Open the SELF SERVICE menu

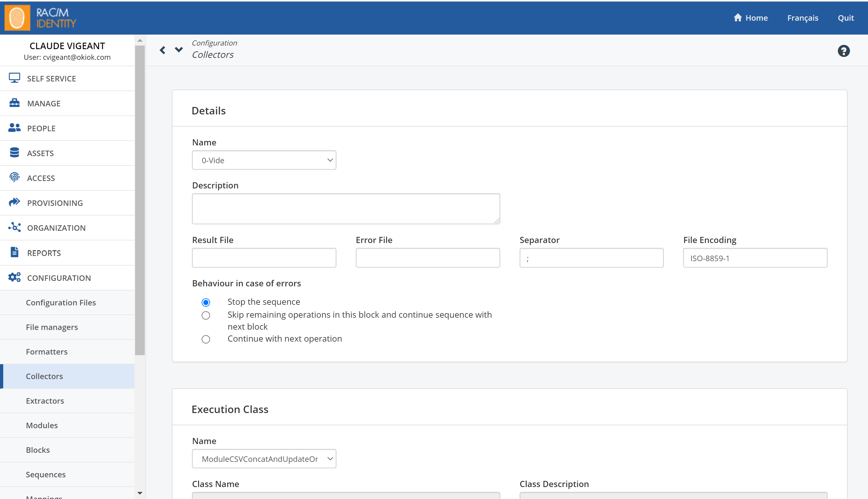coord(67,79)
